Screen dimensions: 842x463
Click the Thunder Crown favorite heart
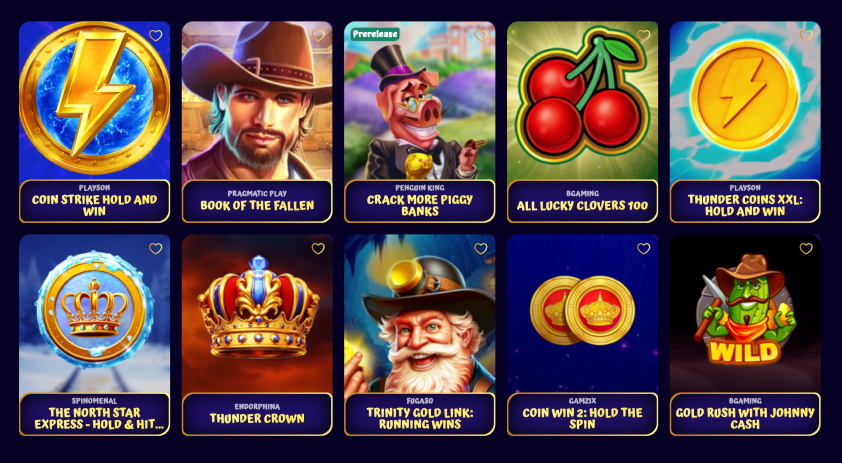click(x=318, y=249)
